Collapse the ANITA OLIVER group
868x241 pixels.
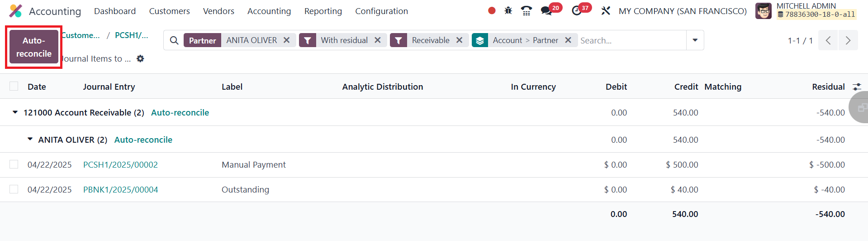click(30, 140)
